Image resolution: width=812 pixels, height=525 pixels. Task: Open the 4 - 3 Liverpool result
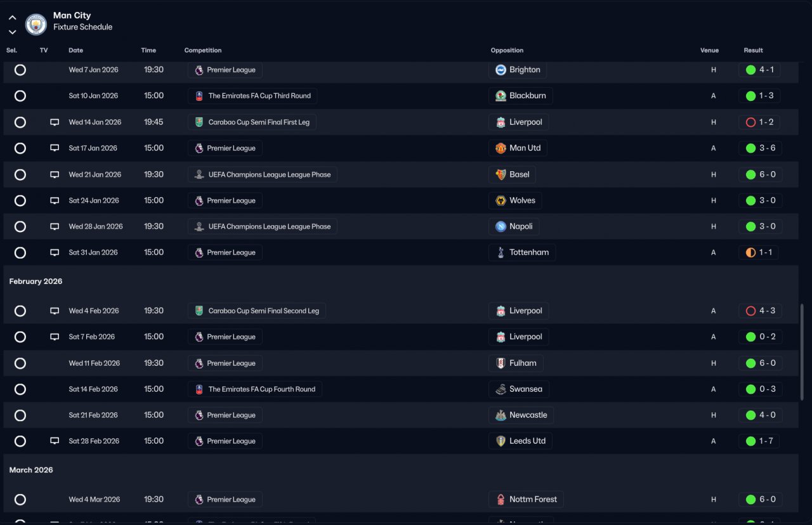click(x=760, y=311)
